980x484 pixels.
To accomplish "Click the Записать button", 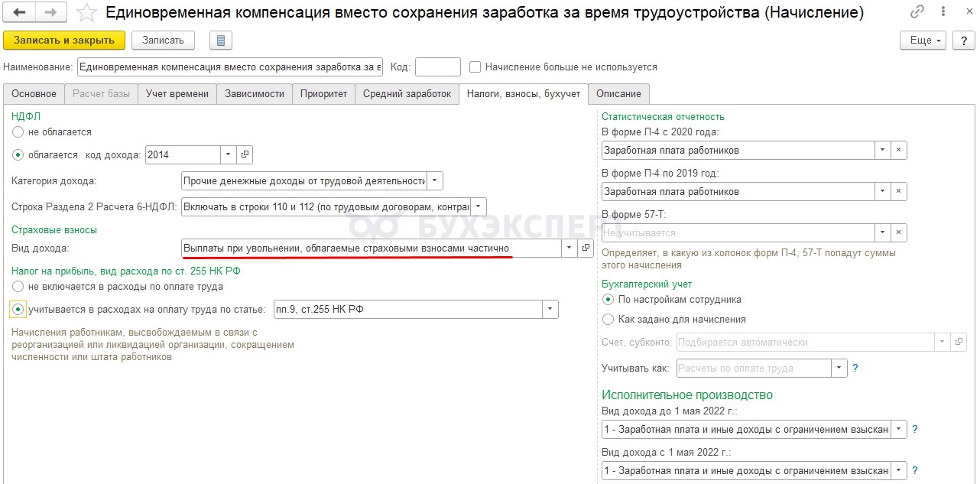I will tap(163, 41).
